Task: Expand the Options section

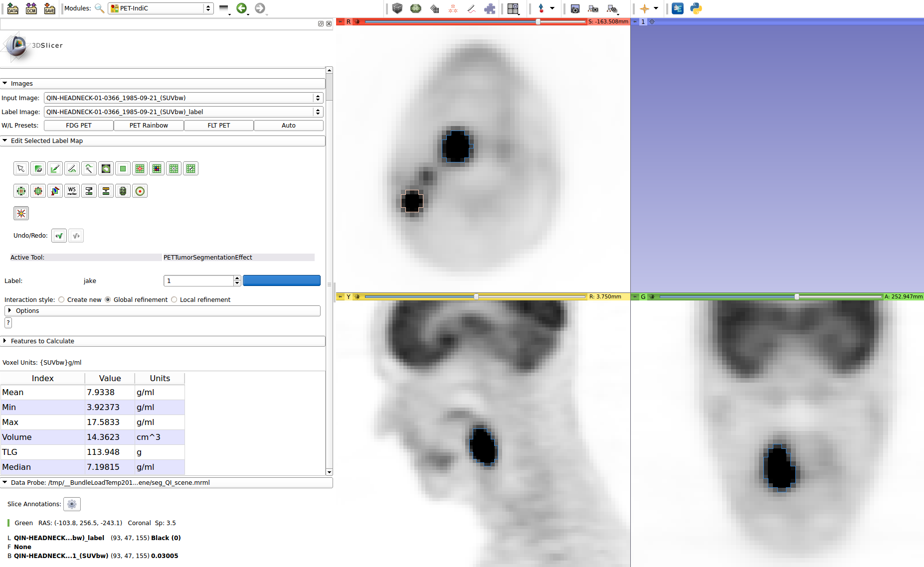Action: [27, 311]
